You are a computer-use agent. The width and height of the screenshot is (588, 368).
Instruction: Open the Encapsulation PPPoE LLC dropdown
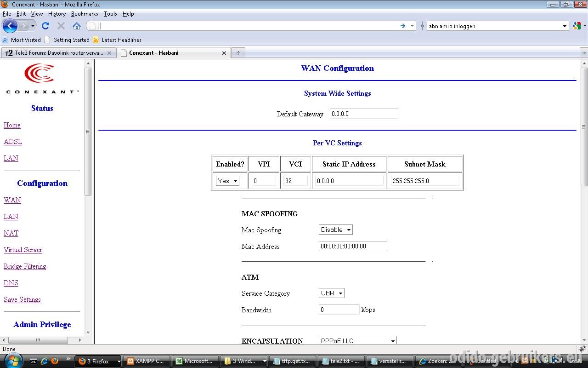tap(358, 340)
